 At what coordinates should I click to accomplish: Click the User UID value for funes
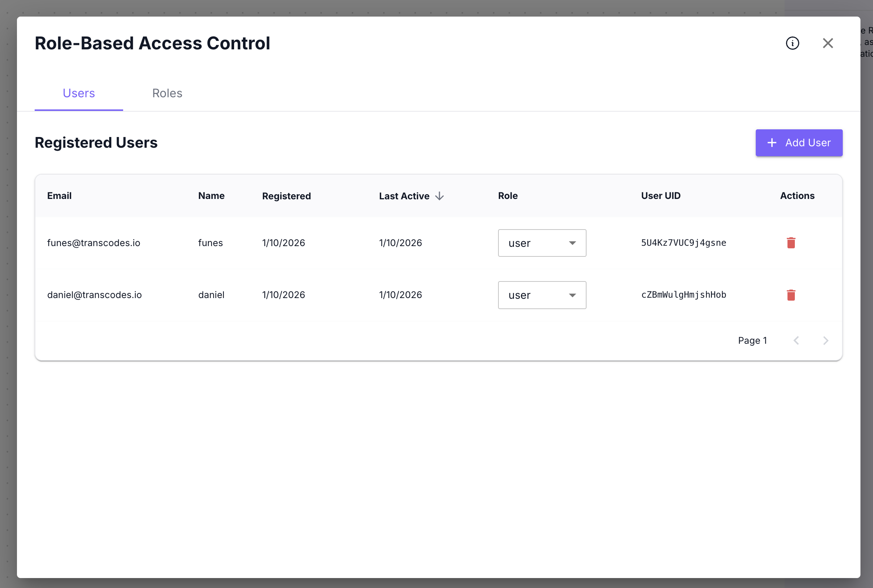[x=683, y=243]
